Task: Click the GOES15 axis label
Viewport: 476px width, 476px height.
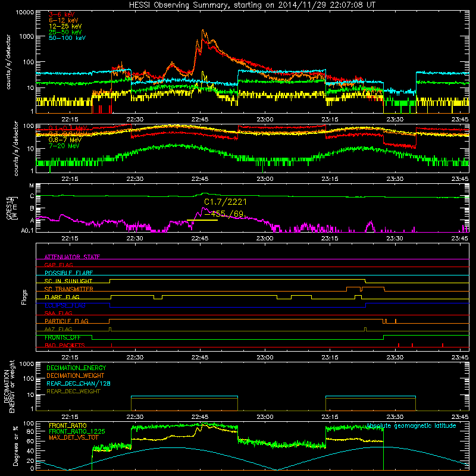Action: 11,208
